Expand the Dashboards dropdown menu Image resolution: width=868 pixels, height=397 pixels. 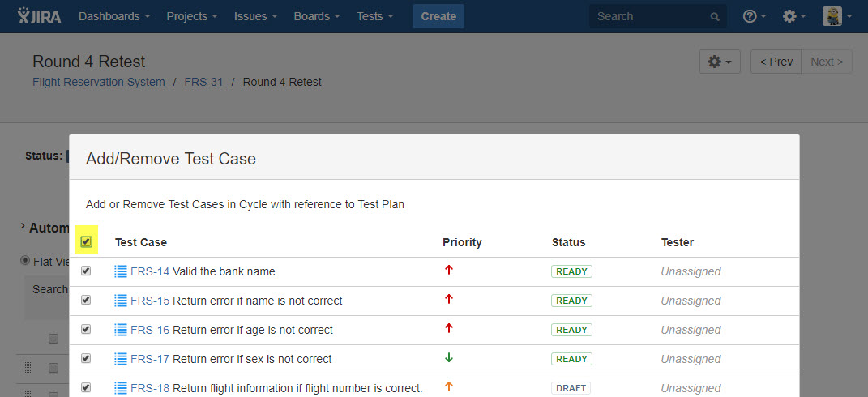pyautogui.click(x=114, y=16)
